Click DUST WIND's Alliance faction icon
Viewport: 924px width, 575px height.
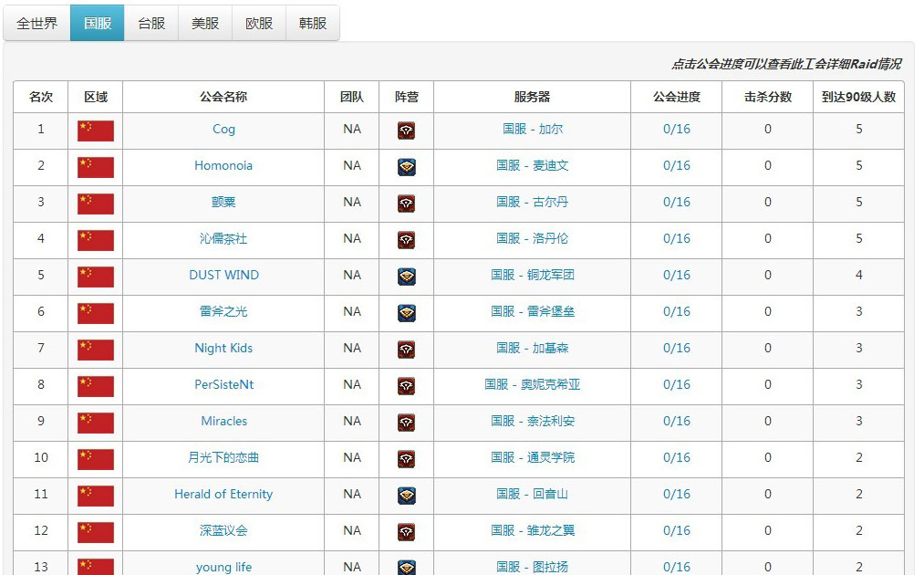click(x=406, y=277)
